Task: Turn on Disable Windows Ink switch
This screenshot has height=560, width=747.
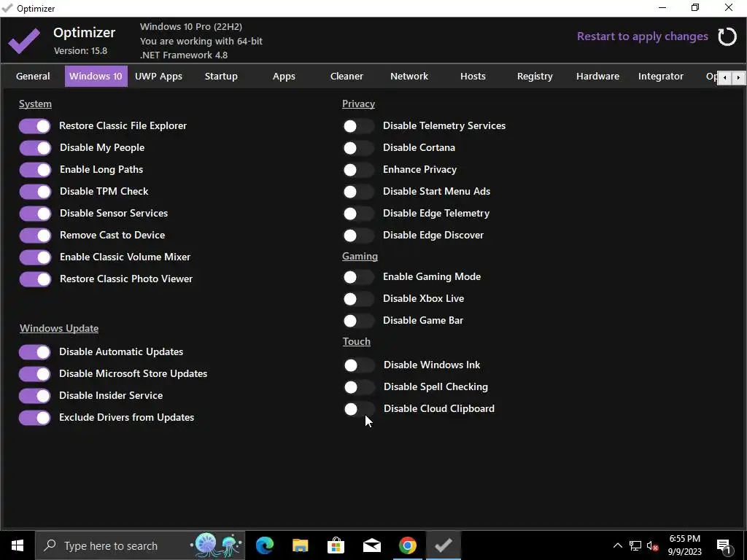Action: 359,365
